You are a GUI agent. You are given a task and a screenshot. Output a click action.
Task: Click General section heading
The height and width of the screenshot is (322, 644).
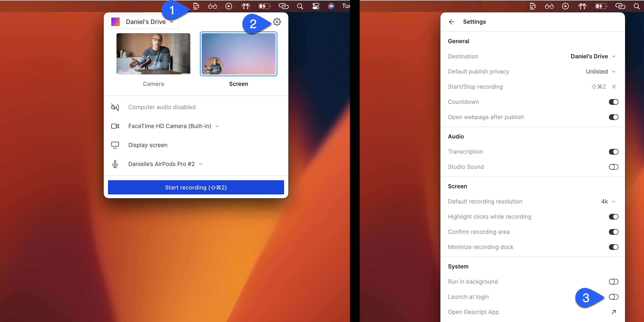point(459,41)
